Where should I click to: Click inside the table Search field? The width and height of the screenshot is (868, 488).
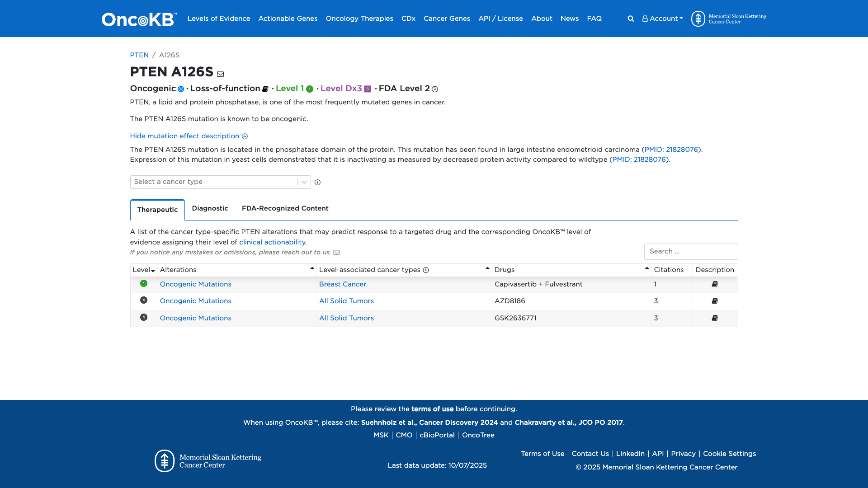pos(691,251)
